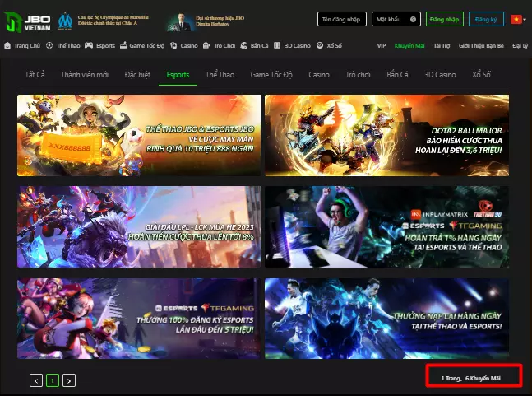Open the VIP link
Screen dimensions: 532x396
(382, 45)
